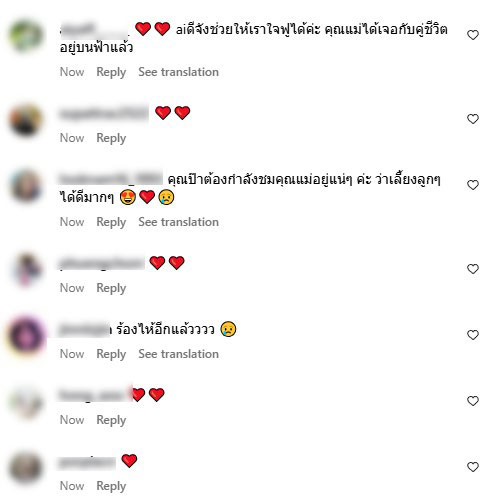
Task: Tap heart icon on sixth comment
Action: click(x=473, y=401)
